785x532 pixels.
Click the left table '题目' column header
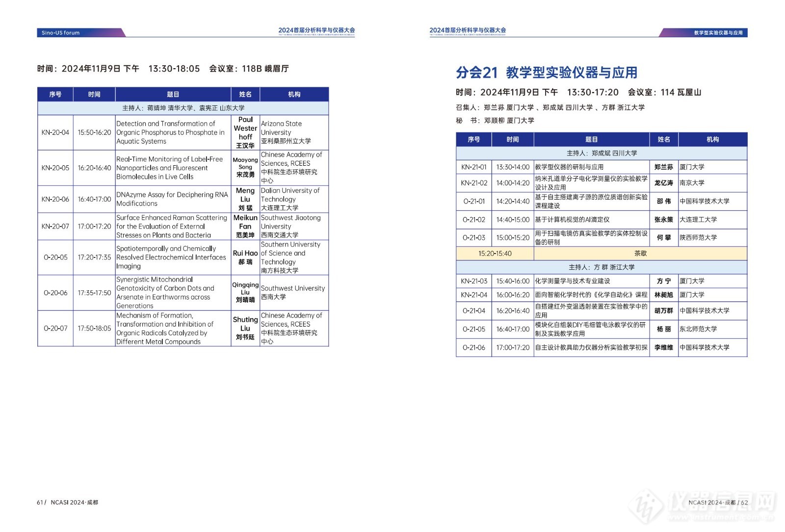pyautogui.click(x=173, y=94)
